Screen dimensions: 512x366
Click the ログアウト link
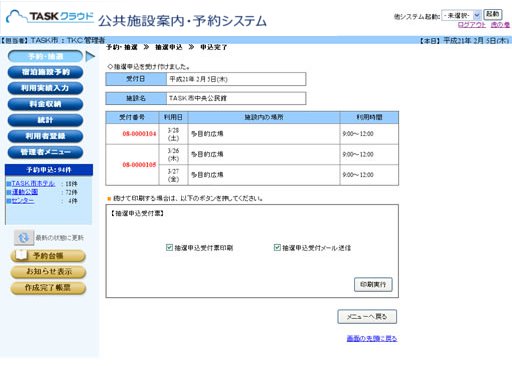point(471,25)
